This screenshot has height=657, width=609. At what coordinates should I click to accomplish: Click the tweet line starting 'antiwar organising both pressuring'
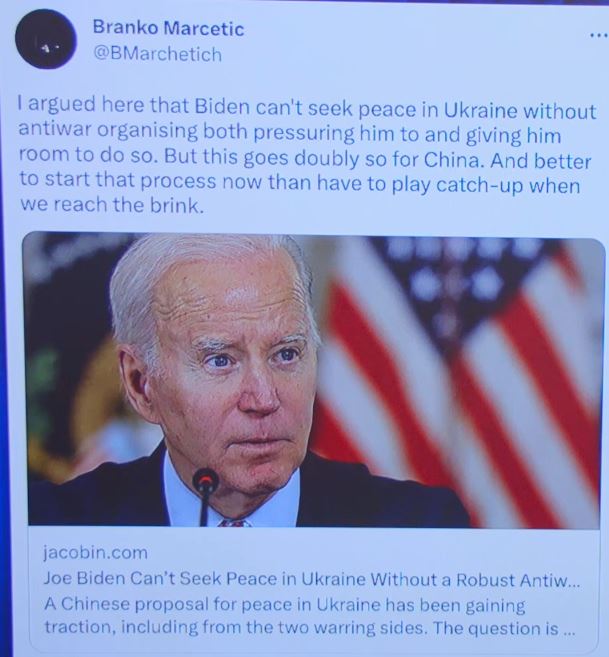click(289, 133)
